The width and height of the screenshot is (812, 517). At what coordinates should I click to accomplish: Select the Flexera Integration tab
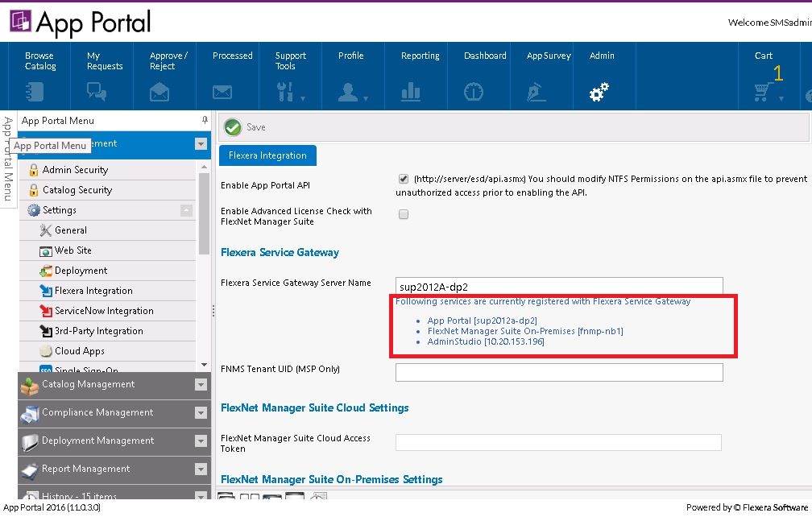coord(267,155)
